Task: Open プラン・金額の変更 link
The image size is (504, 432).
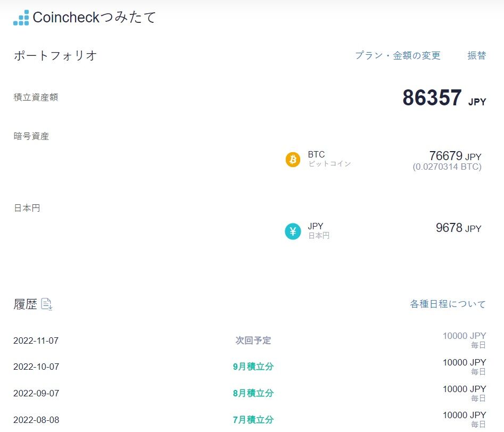Action: (398, 55)
